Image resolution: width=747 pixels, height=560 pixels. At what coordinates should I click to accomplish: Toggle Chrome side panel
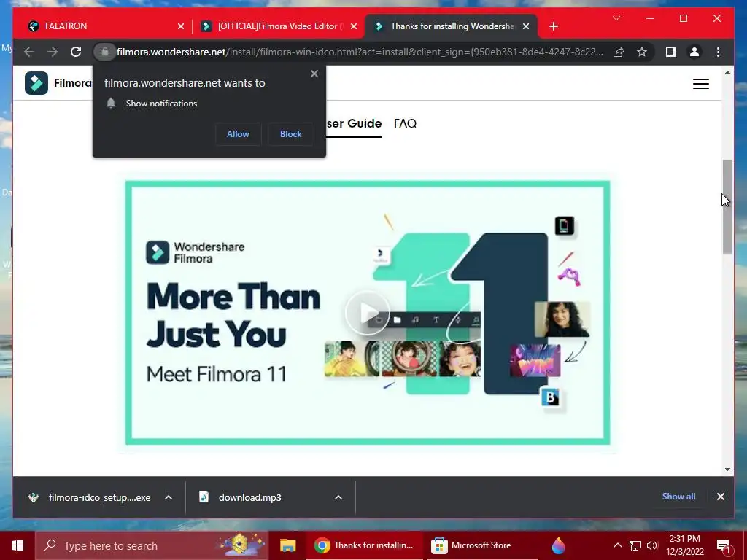[671, 52]
